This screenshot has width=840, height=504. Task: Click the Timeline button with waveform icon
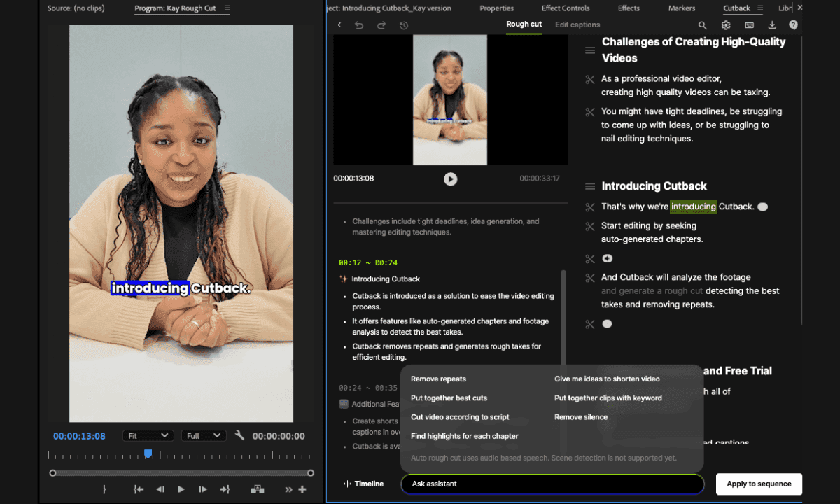tap(363, 484)
